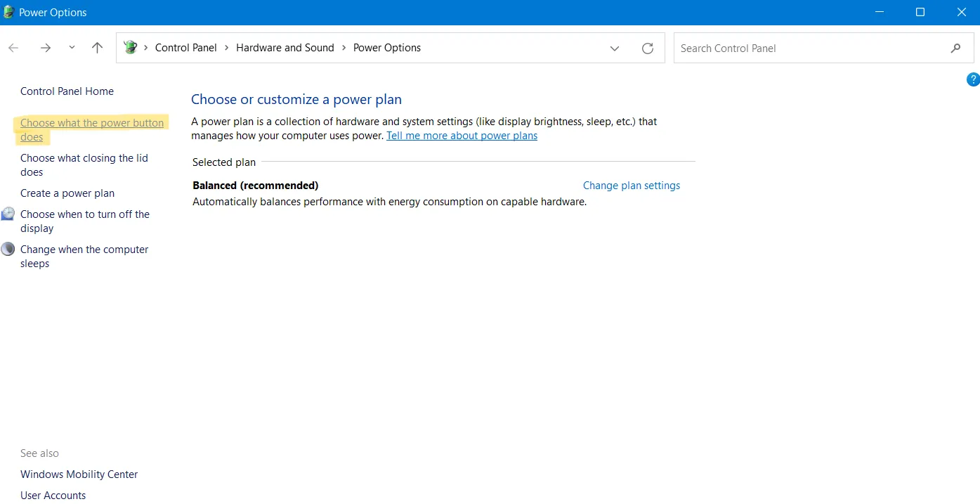This screenshot has width=980, height=504.
Task: Click the up one level arrow
Action: 96,47
